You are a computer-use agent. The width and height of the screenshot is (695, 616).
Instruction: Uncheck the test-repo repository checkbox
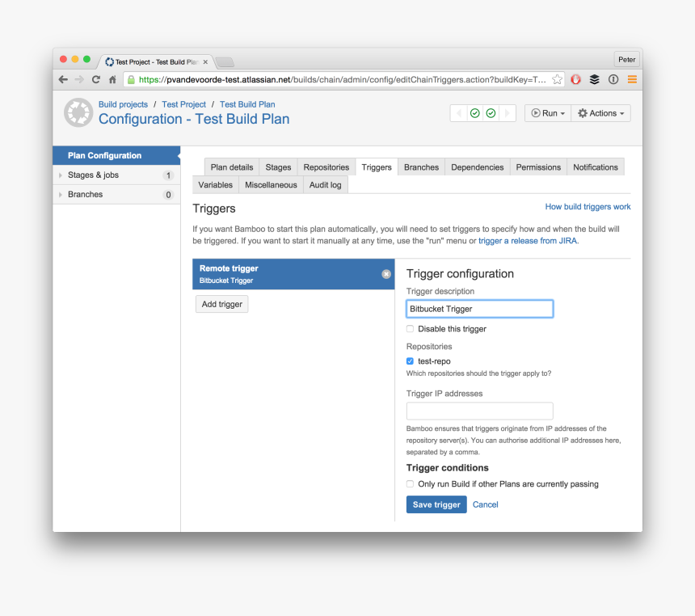coord(410,361)
